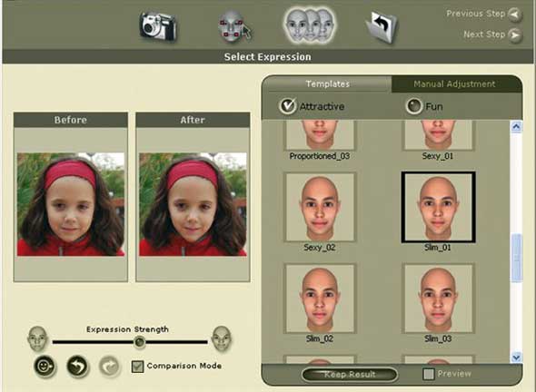Select the Proportioned_03 template thumbnail
This screenshot has height=392, width=536.
(x=320, y=135)
